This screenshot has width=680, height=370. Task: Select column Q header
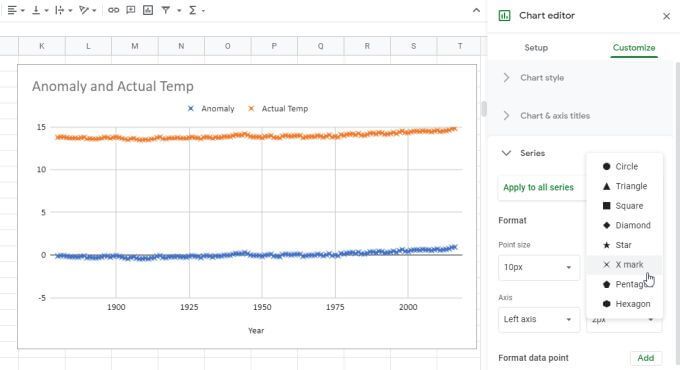(x=320, y=46)
